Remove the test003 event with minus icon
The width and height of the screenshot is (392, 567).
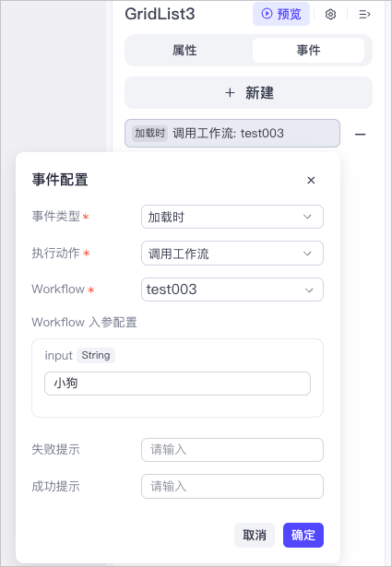tap(360, 135)
